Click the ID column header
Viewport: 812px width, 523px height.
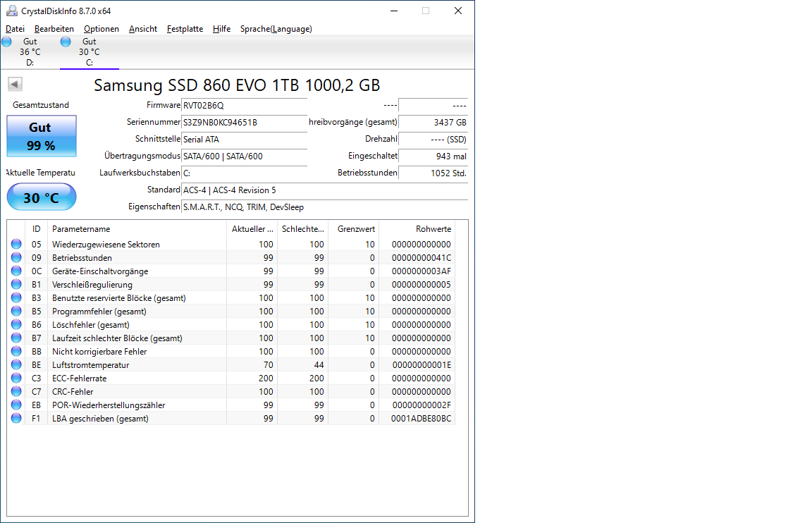point(36,229)
